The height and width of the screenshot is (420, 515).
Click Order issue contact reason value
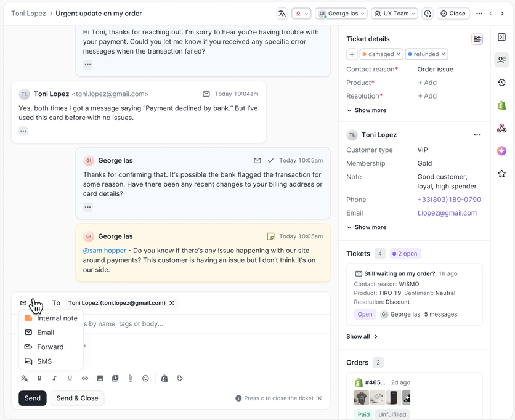(x=435, y=70)
